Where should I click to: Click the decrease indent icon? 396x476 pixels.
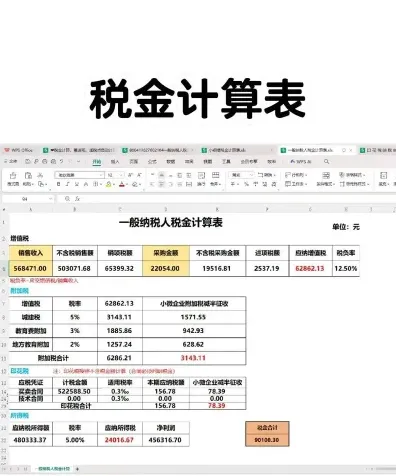tap(179, 175)
